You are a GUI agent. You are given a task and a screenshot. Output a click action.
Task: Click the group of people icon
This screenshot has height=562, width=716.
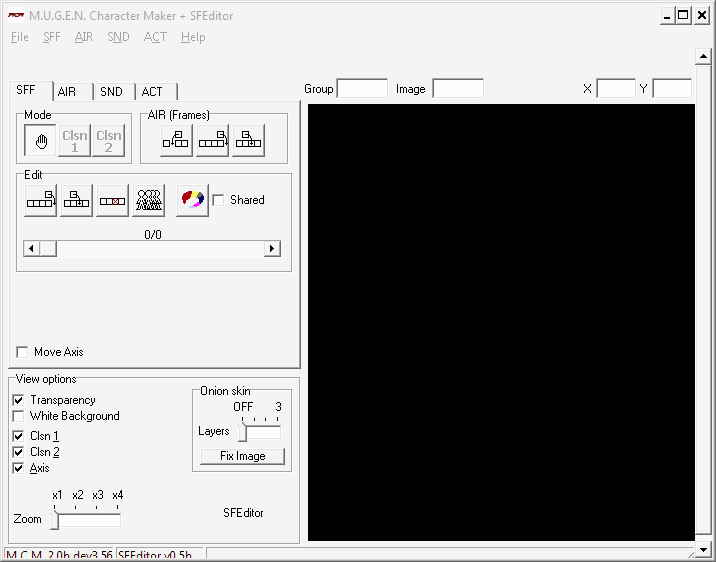coord(148,200)
